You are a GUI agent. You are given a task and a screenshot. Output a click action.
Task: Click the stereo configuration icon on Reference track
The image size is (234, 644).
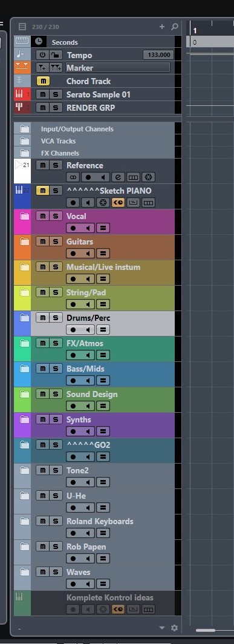(x=73, y=177)
